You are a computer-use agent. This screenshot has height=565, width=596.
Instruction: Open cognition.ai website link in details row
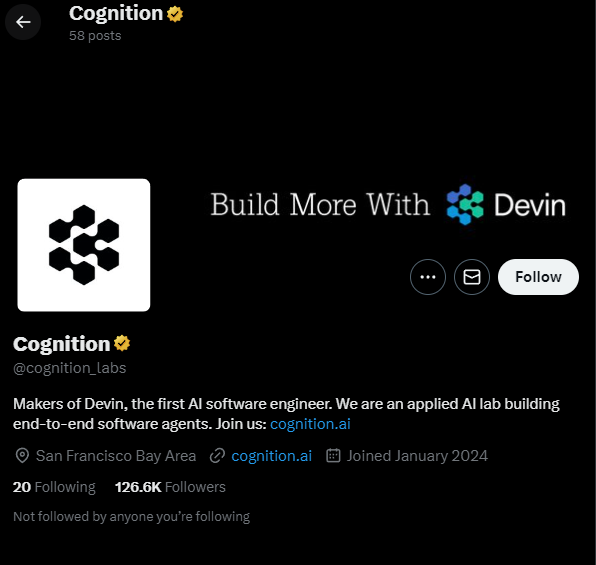point(271,455)
